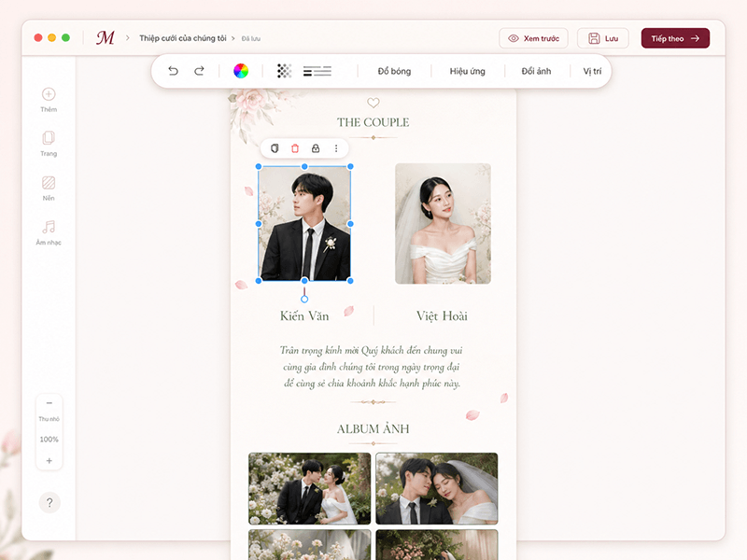The height and width of the screenshot is (560, 747).
Task: Open the Trang pages panel
Action: 49,144
